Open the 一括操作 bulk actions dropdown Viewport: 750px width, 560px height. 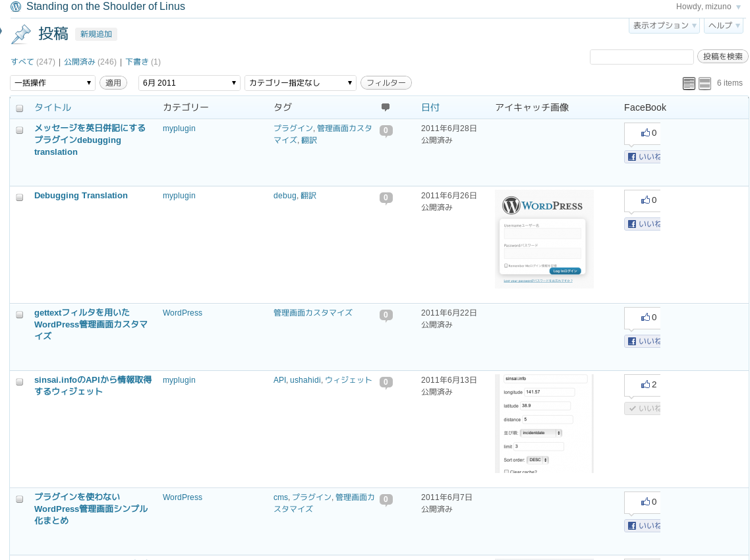click(x=53, y=83)
